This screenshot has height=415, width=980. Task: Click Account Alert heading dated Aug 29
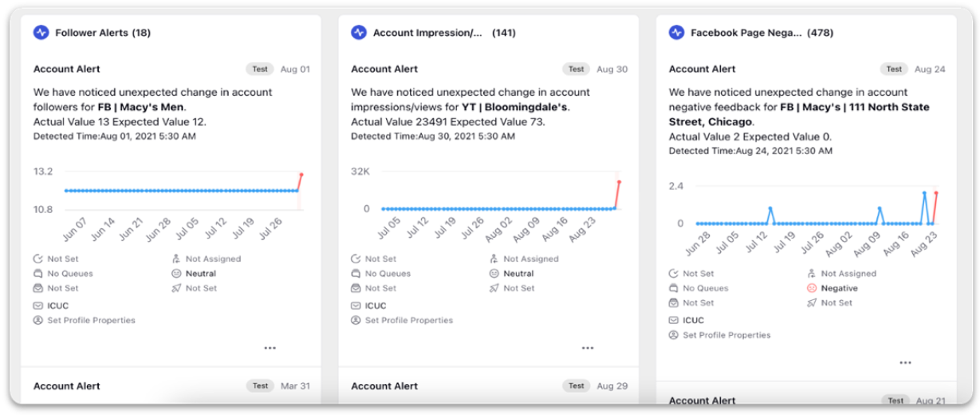[384, 385]
